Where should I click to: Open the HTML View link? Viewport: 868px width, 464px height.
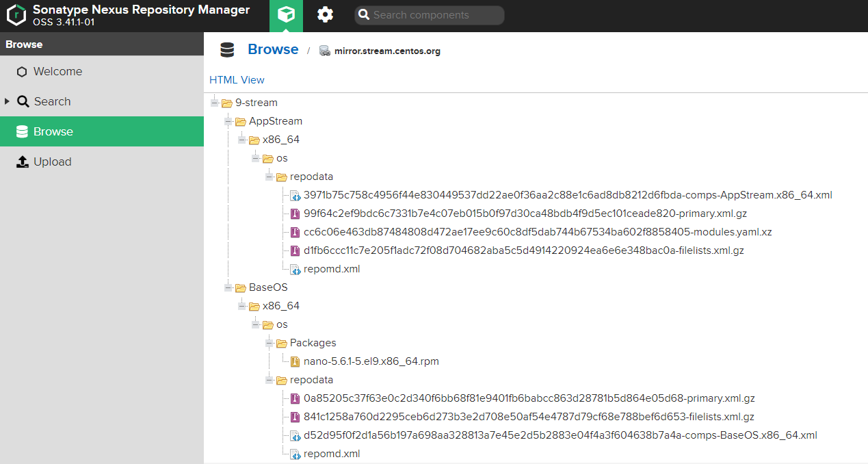(x=237, y=80)
